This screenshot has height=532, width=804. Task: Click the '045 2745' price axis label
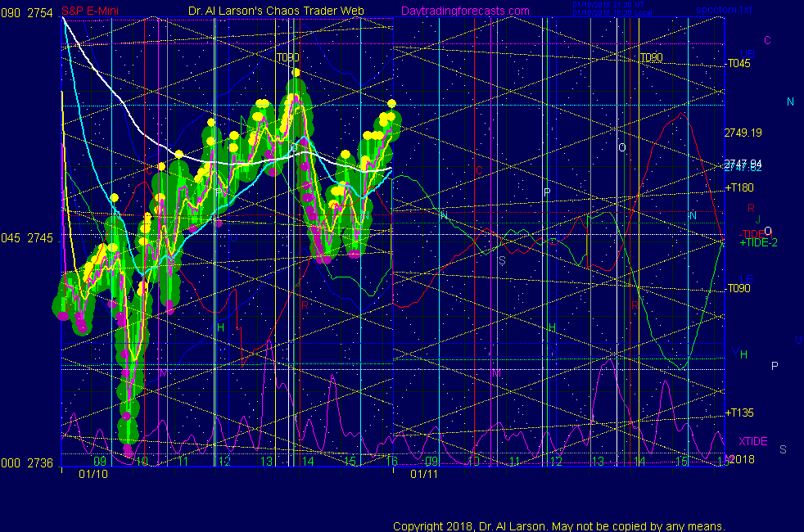(27, 238)
